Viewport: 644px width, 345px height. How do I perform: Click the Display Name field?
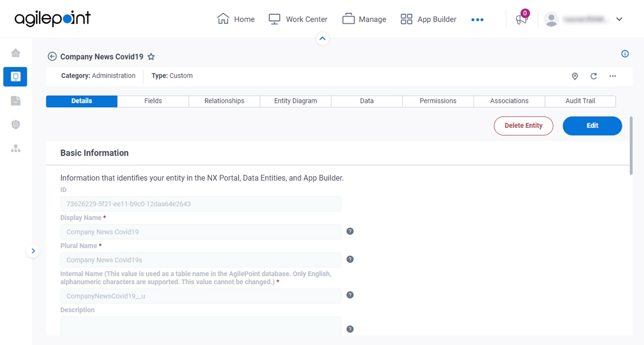(x=201, y=232)
